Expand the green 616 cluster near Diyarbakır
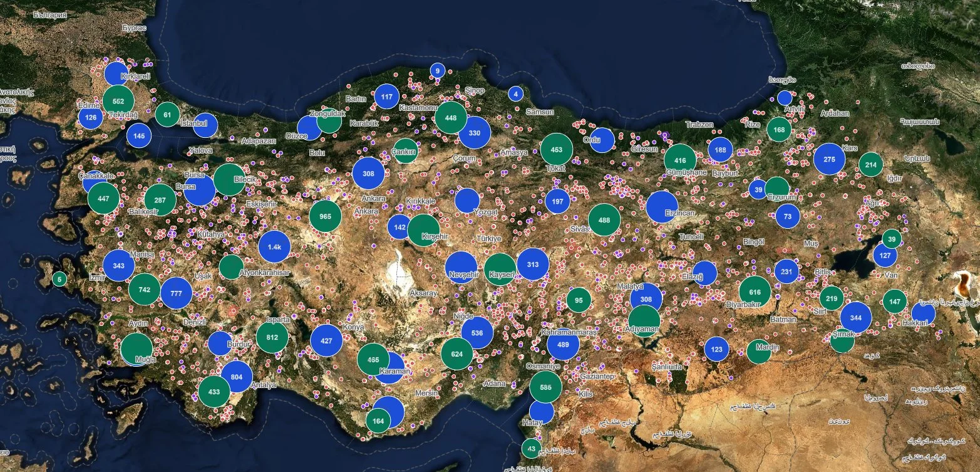This screenshot has width=980, height=472. [x=755, y=292]
